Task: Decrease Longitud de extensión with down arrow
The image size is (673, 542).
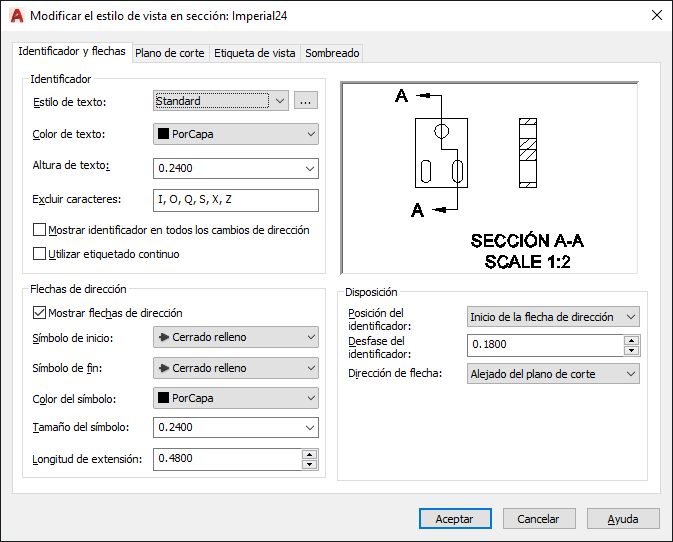Action: (309, 465)
